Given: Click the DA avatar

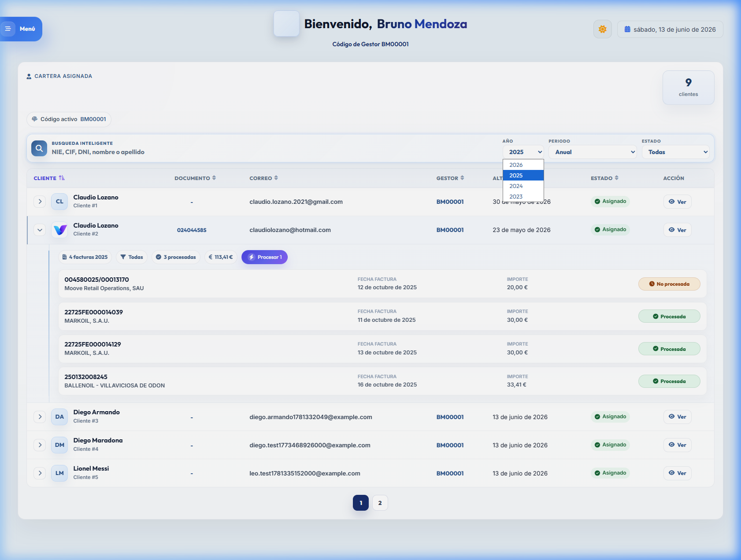Looking at the screenshot, I should tap(59, 417).
